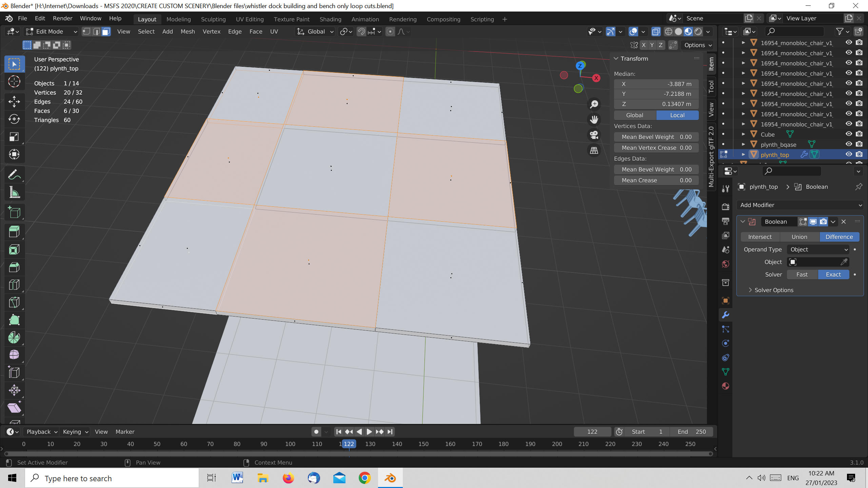The width and height of the screenshot is (868, 488).
Task: Open the Options dropdown
Action: click(698, 45)
